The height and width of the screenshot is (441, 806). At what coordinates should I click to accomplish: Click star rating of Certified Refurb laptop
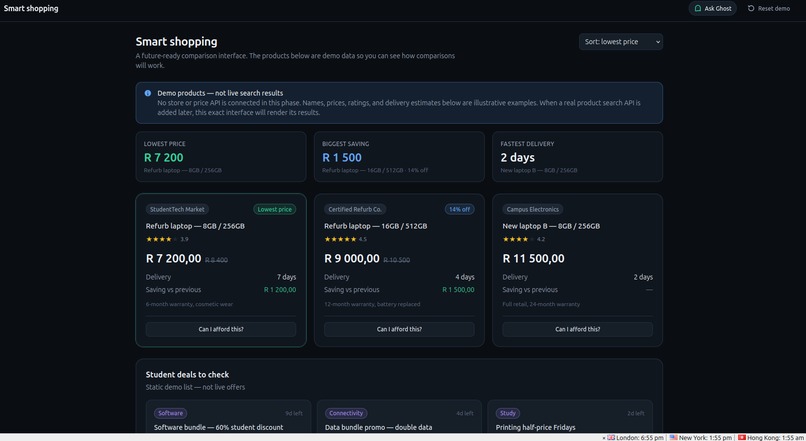click(x=340, y=239)
